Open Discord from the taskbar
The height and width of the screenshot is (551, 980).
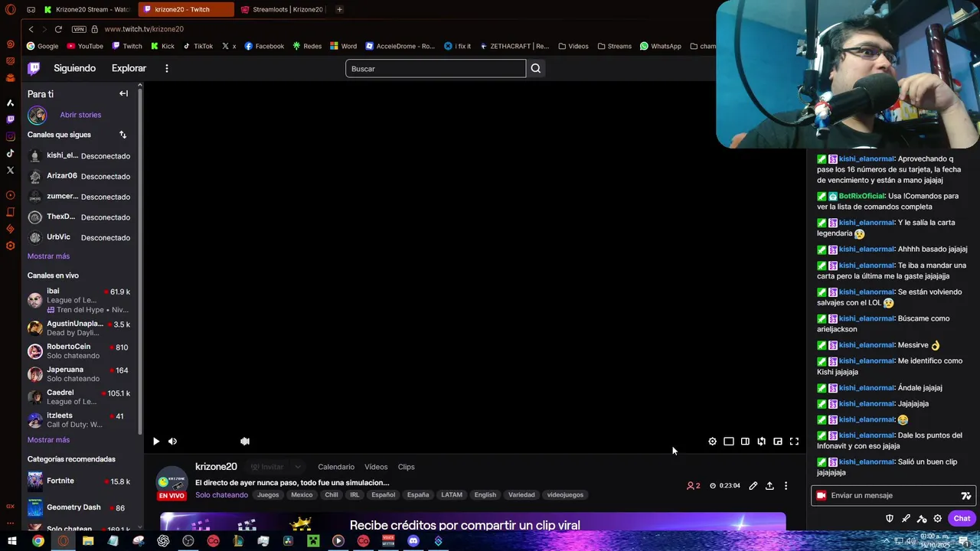413,541
